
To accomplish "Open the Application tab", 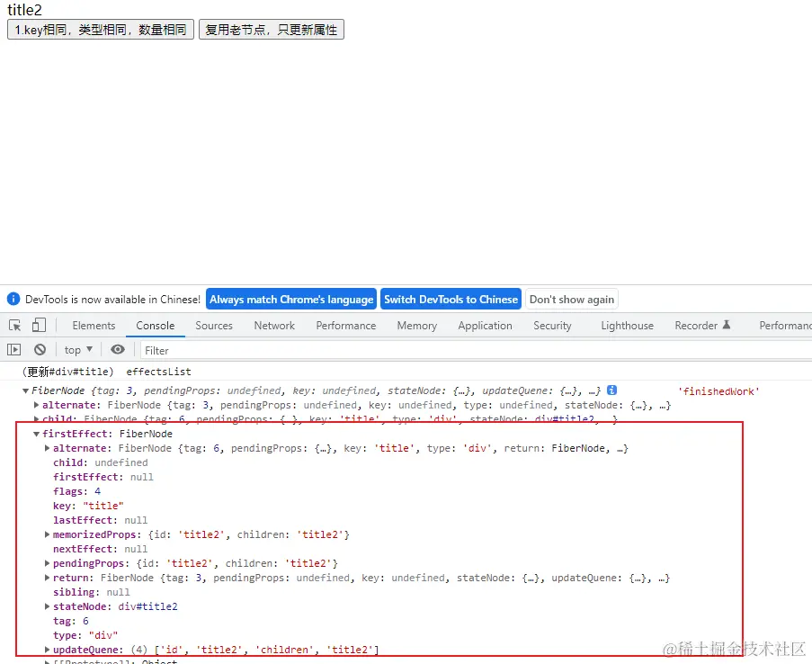I will tap(485, 326).
